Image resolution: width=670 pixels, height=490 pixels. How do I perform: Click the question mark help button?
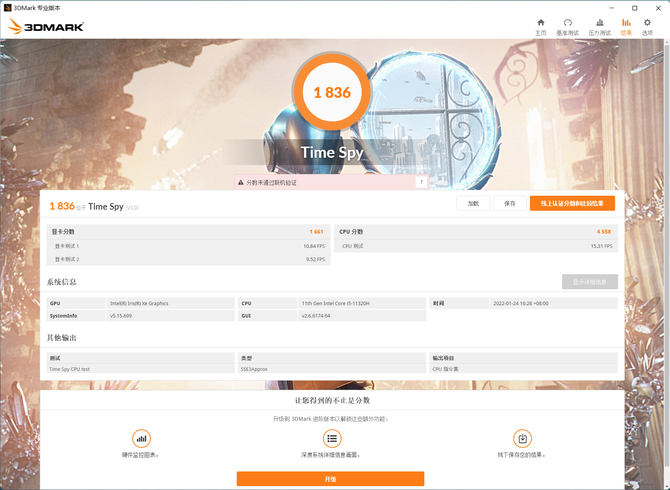tap(421, 182)
